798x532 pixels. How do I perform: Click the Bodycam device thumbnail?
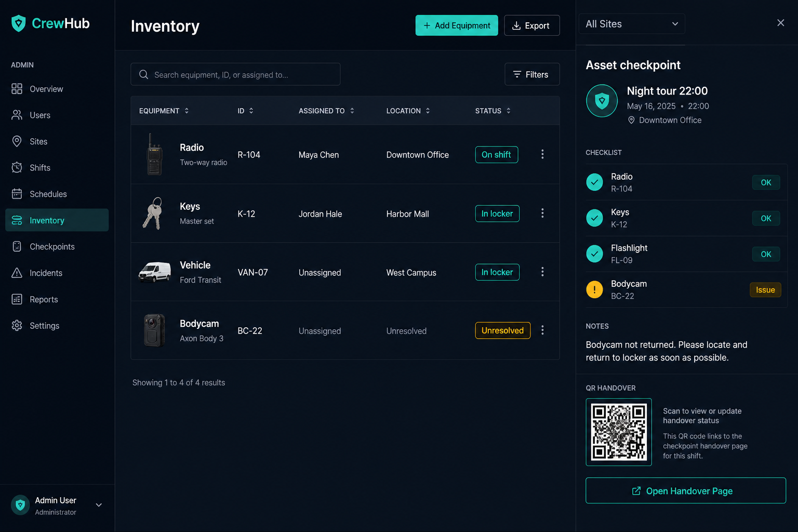pos(154,330)
